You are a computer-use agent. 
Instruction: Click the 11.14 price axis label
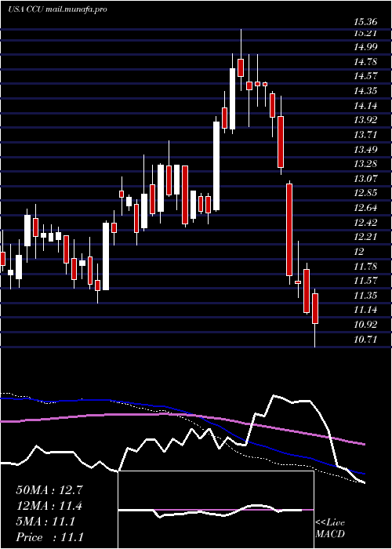pos(365,310)
